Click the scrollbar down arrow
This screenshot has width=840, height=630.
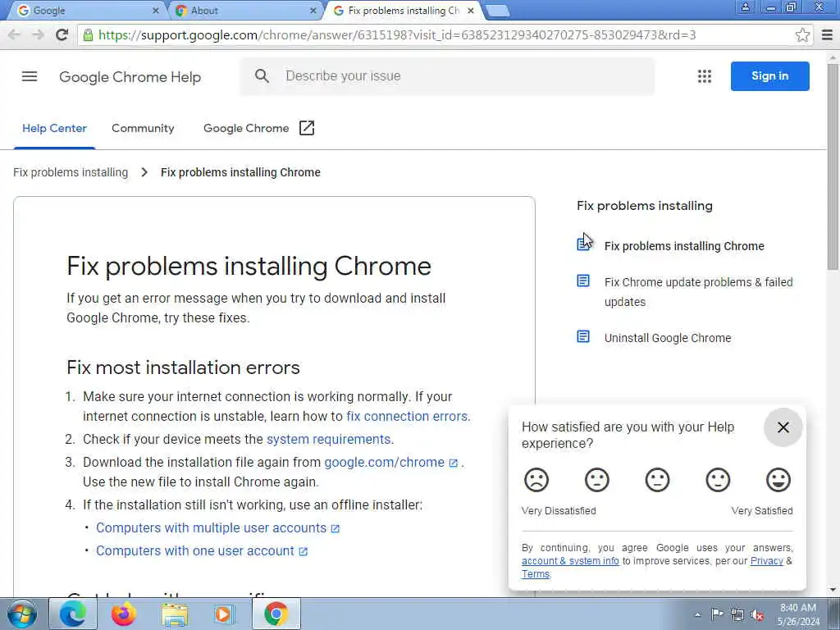coord(833,590)
